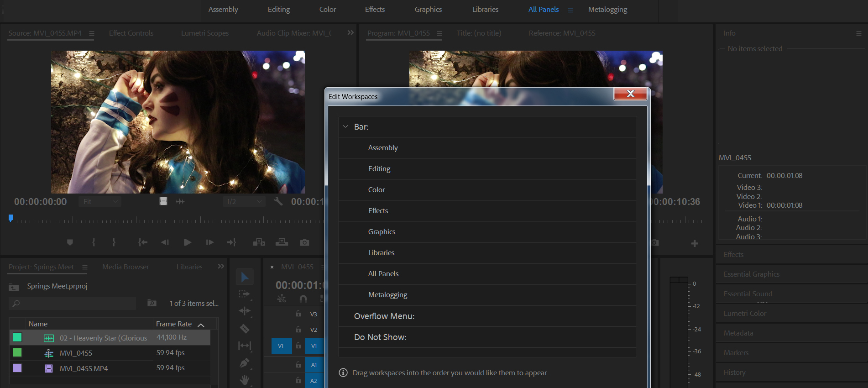Switch to Metalogging workspace tab

(x=607, y=10)
